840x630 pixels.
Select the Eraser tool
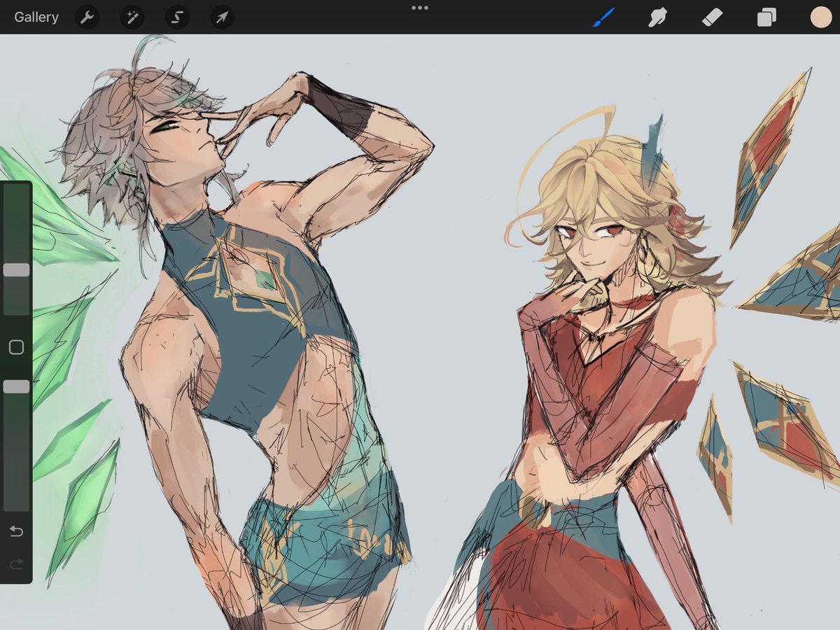[712, 17]
